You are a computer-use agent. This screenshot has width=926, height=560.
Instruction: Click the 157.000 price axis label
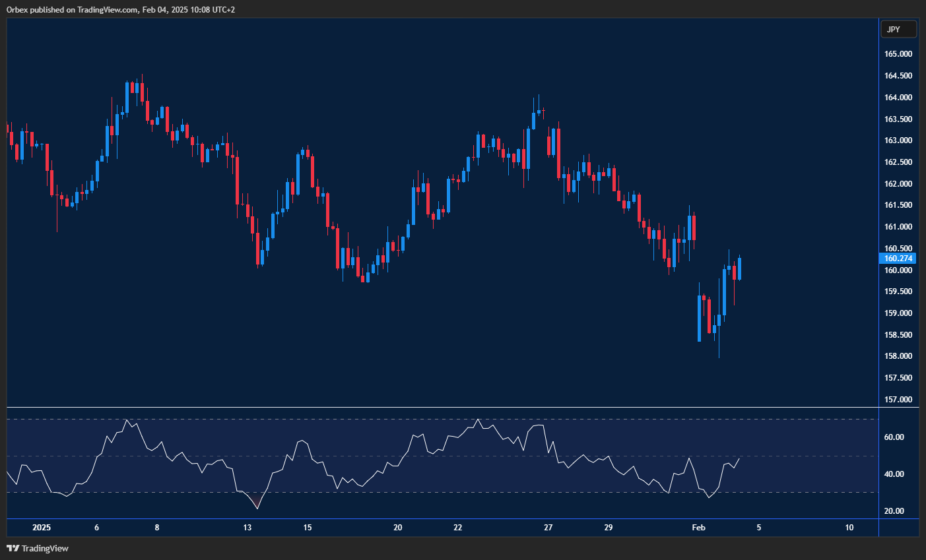[x=898, y=400]
